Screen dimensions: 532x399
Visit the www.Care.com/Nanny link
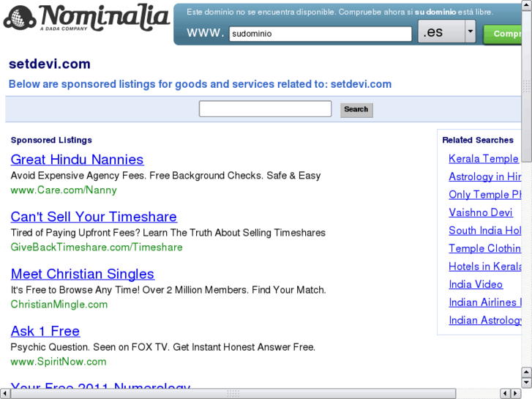[64, 190]
